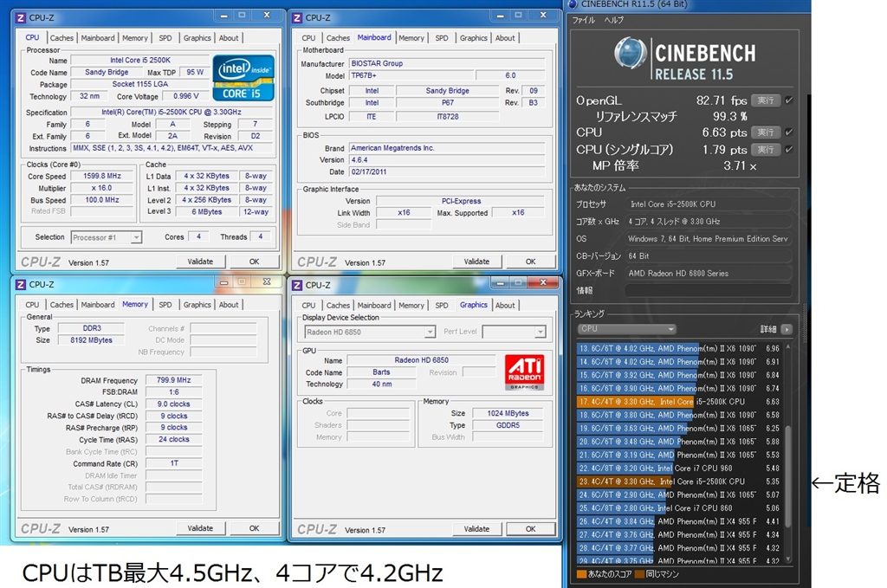The height and width of the screenshot is (588, 887).
Task: Click Validate in the CPU tab window
Action: pos(200,262)
